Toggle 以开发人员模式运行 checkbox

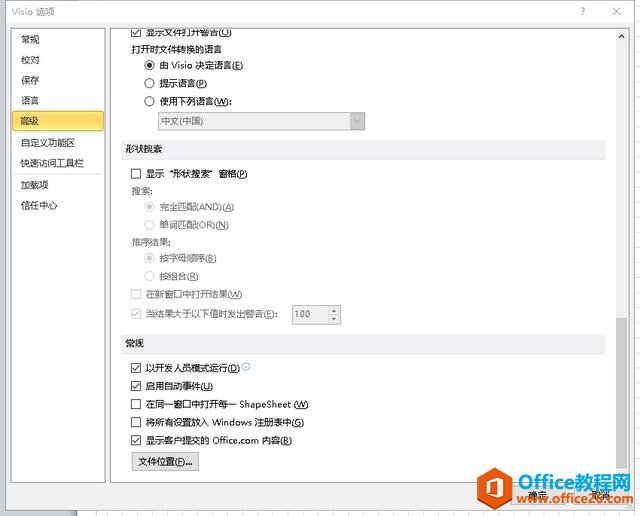click(x=136, y=368)
